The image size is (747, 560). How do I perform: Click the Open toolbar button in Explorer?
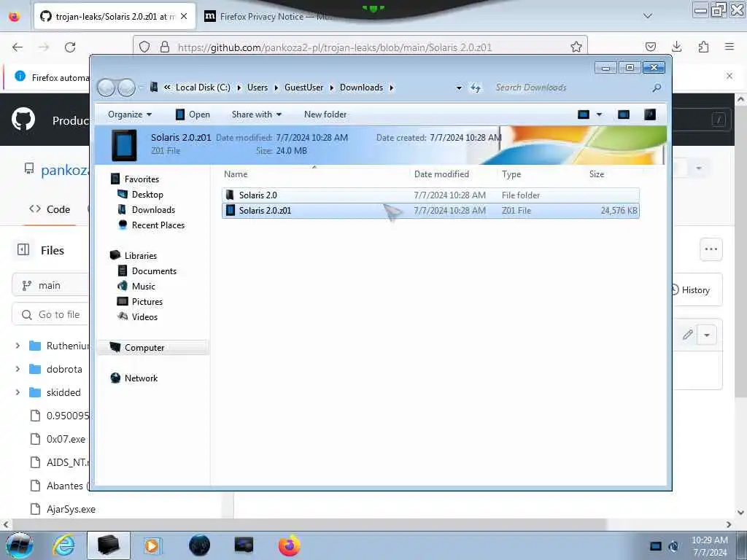pyautogui.click(x=193, y=114)
